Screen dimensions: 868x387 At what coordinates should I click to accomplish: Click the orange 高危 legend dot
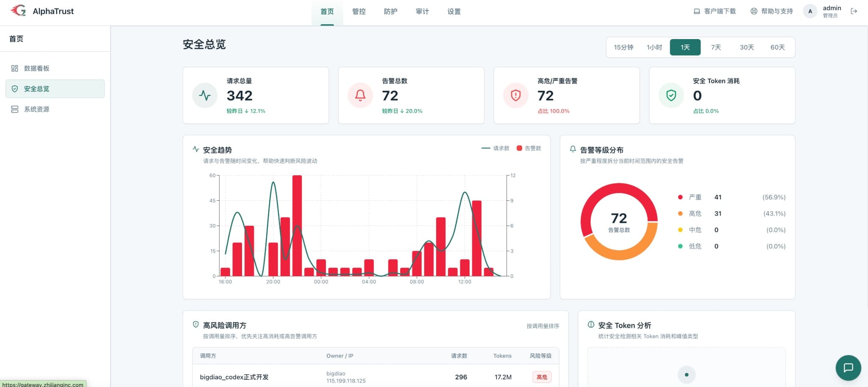coord(680,213)
